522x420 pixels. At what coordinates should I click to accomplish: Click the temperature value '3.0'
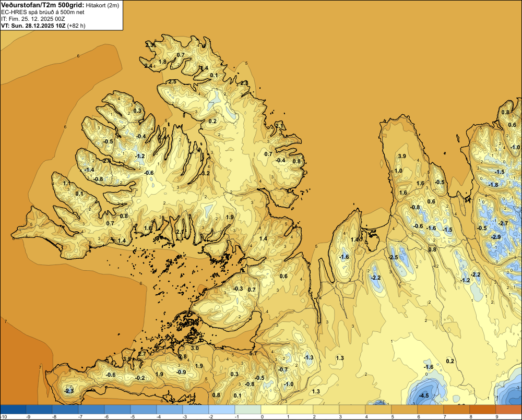pyautogui.click(x=195, y=348)
